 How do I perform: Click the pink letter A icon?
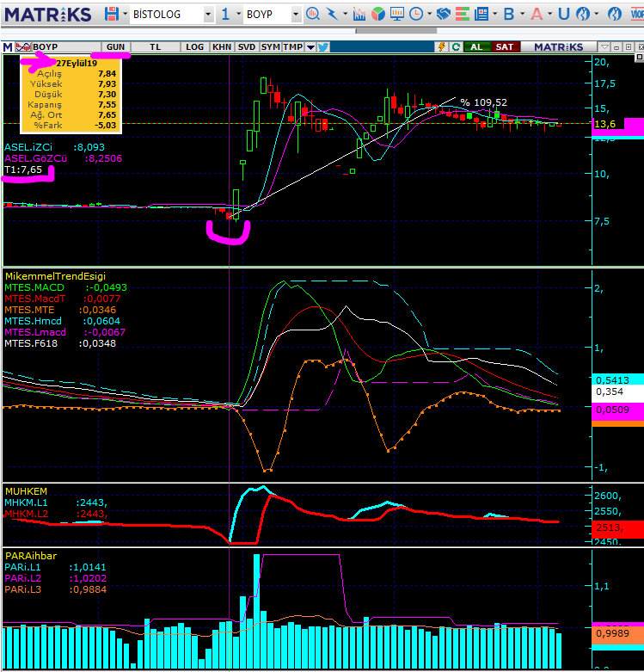pyautogui.click(x=537, y=14)
